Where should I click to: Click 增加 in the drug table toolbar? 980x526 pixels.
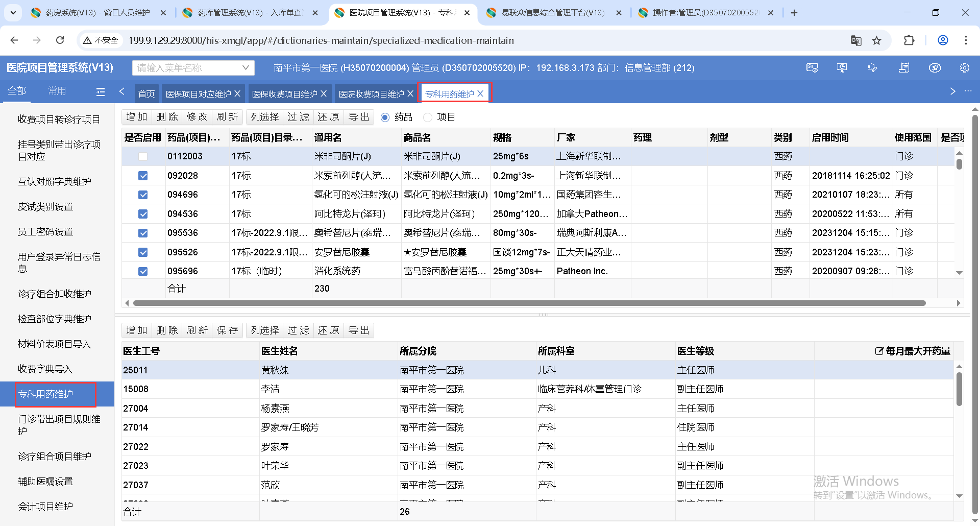(137, 117)
